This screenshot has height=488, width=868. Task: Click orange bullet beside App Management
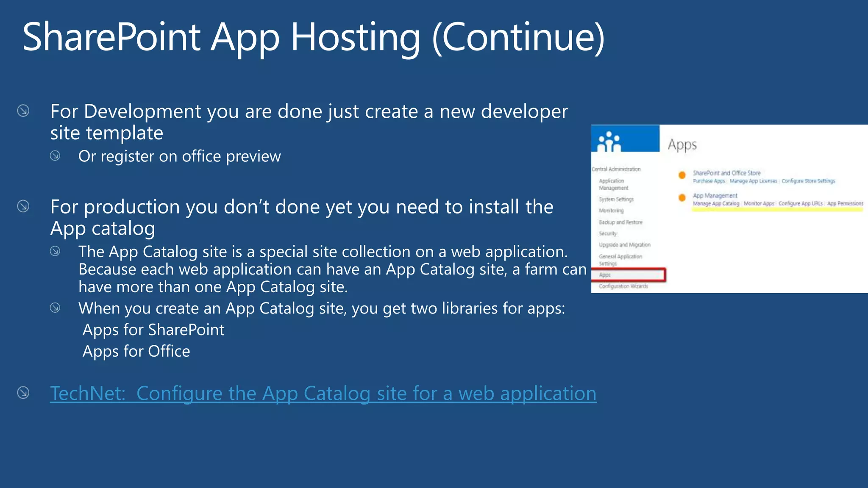pyautogui.click(x=682, y=198)
